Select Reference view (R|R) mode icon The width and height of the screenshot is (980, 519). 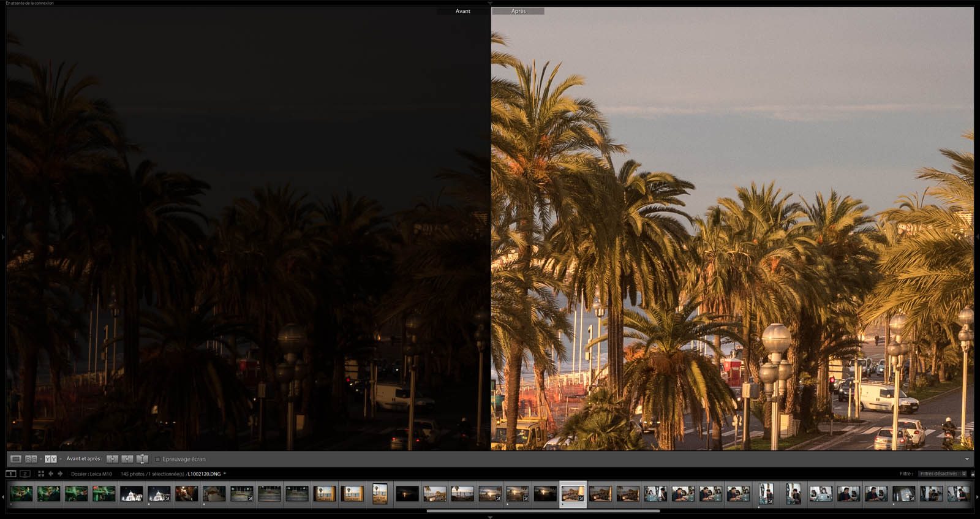point(31,459)
